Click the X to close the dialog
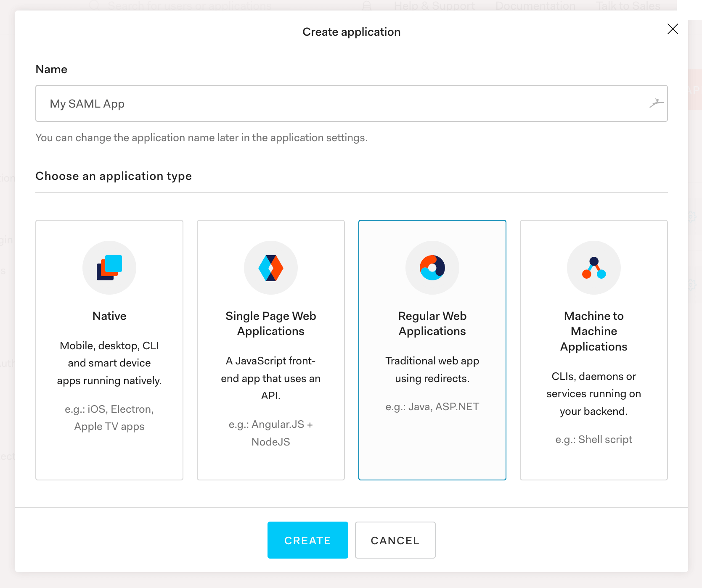The image size is (702, 588). [x=673, y=29]
